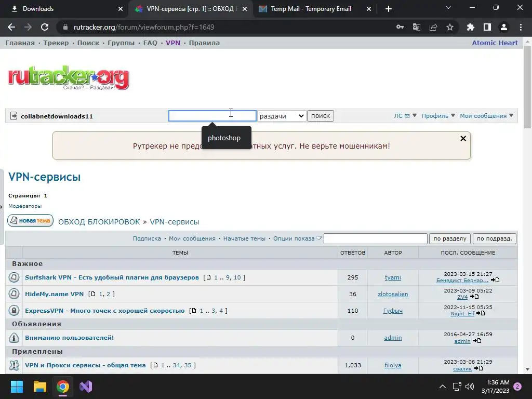Reload the rutracker page
Viewport: 532px width, 399px height.
coord(45,27)
